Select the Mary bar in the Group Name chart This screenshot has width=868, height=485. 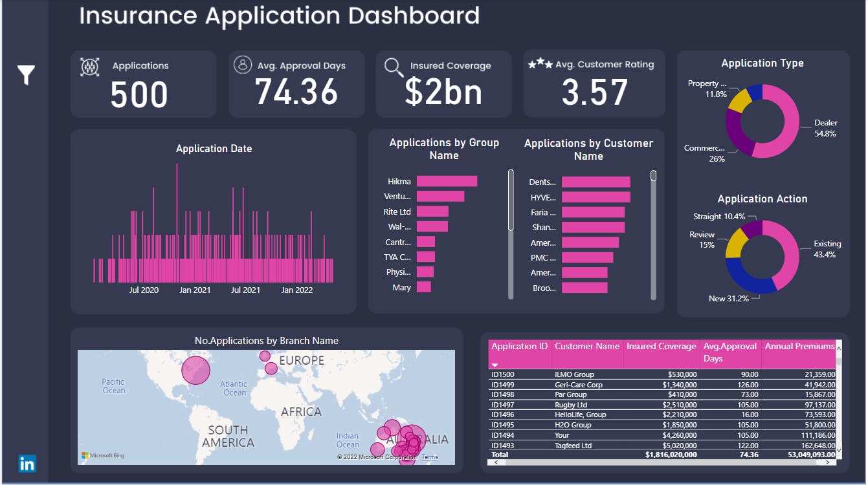[424, 287]
